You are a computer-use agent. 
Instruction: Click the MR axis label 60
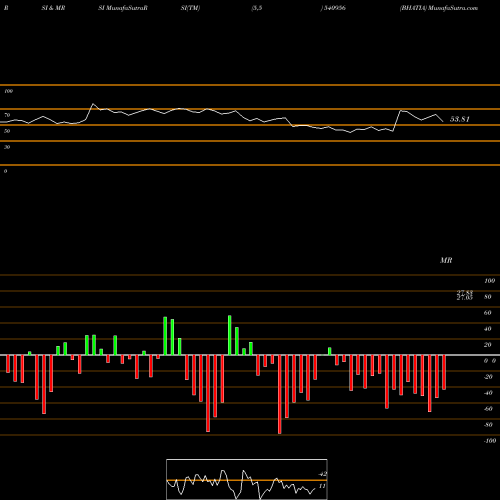tap(488, 313)
